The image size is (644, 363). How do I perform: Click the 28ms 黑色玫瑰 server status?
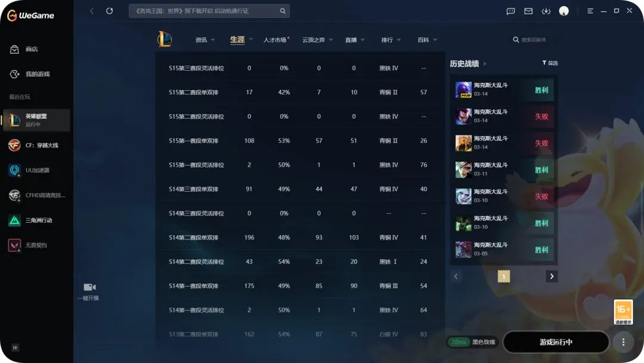[472, 342]
